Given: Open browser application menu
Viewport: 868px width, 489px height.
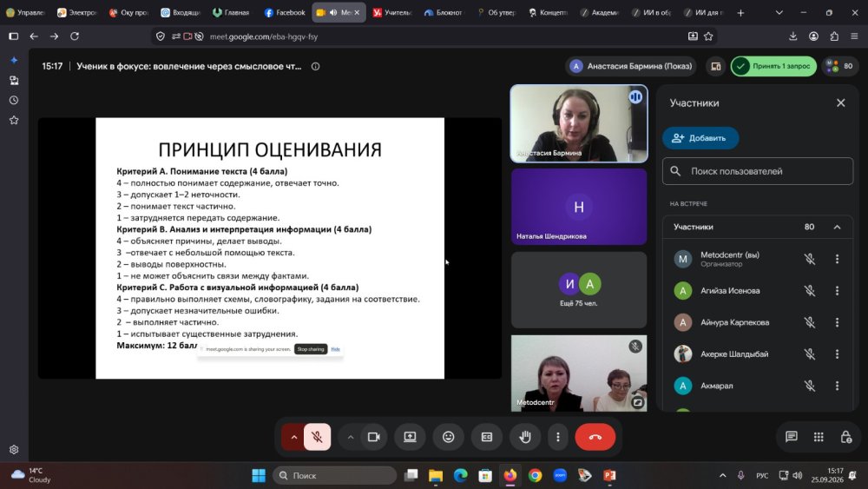Looking at the screenshot, I should pos(854,36).
